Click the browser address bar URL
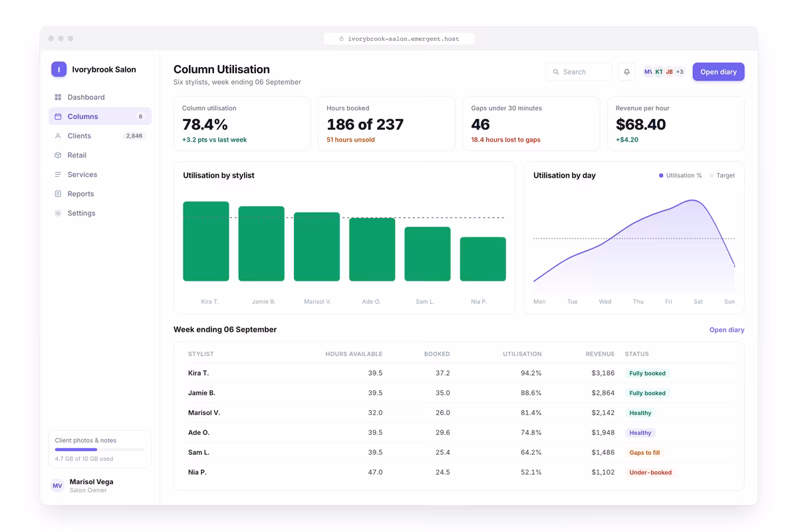Screen dimensions: 798x532 point(399,39)
